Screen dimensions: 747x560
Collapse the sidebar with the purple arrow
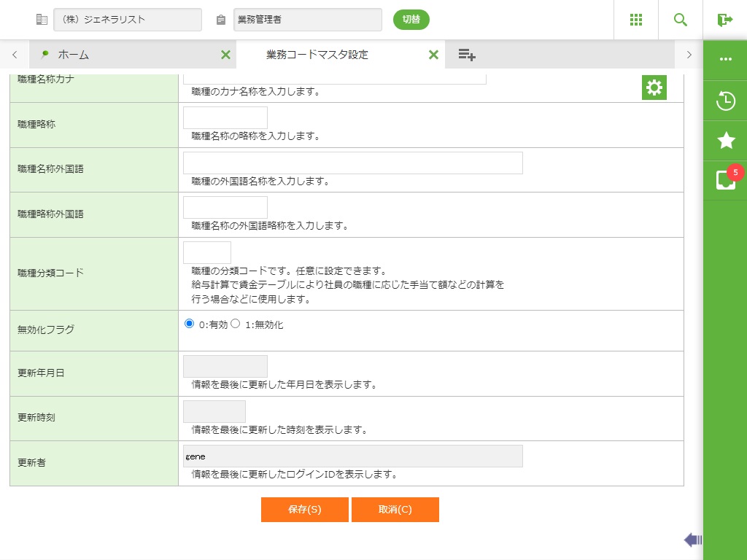[x=692, y=540]
